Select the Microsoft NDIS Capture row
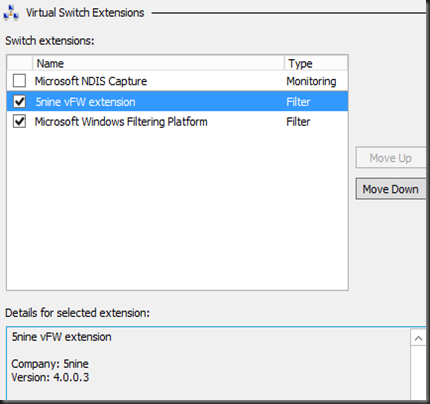 click(177, 81)
